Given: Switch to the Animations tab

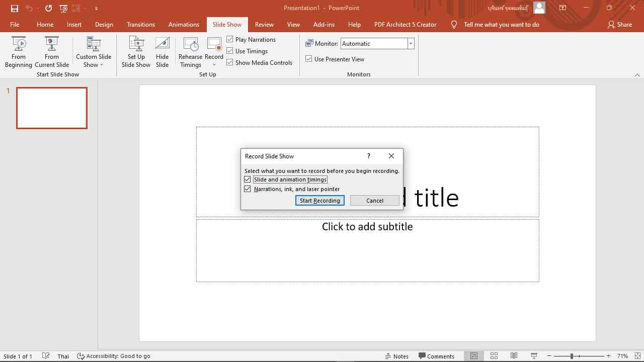Looking at the screenshot, I should click(184, 24).
